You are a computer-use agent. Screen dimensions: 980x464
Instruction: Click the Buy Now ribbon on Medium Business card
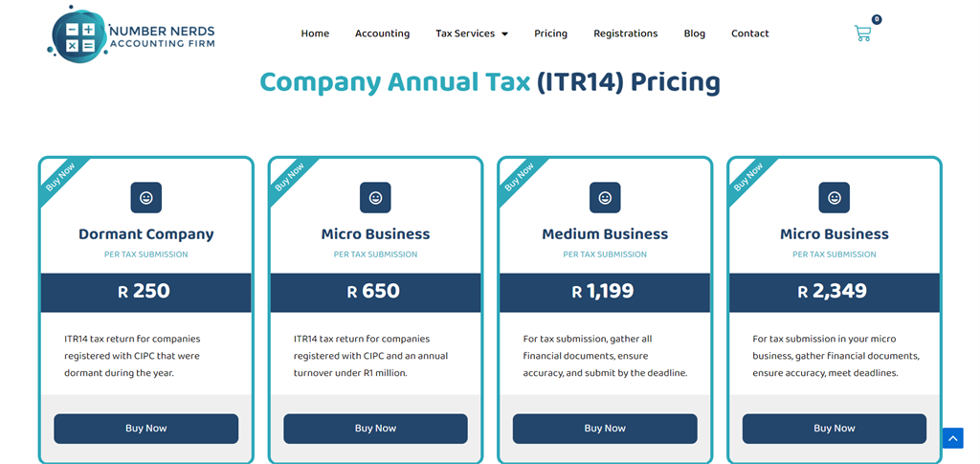point(519,177)
